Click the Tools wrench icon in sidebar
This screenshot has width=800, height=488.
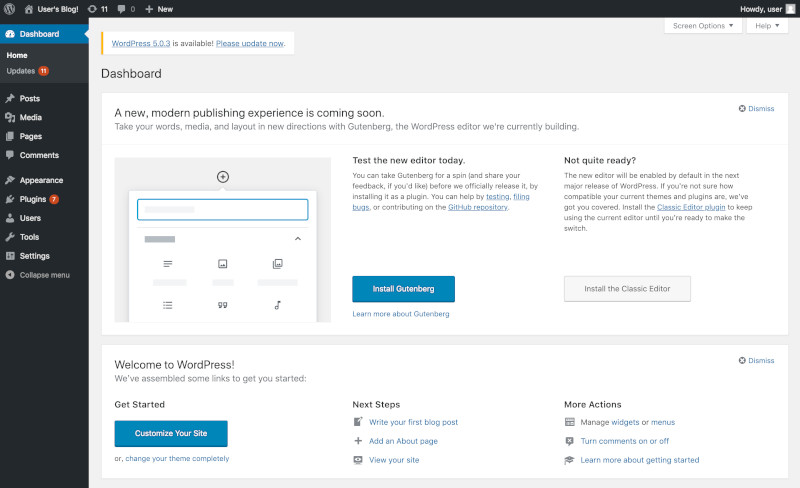click(x=10, y=237)
